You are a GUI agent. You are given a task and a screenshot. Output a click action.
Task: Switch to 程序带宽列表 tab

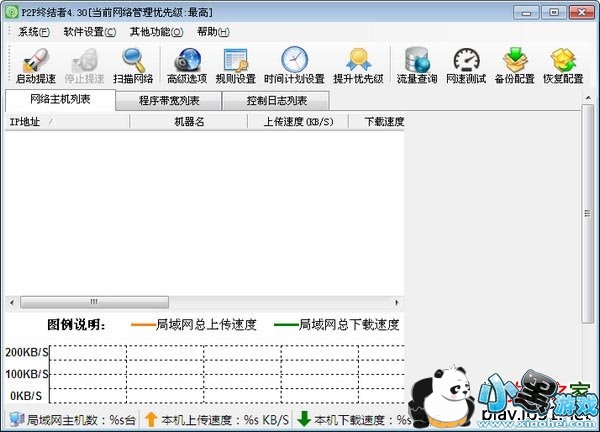(169, 101)
